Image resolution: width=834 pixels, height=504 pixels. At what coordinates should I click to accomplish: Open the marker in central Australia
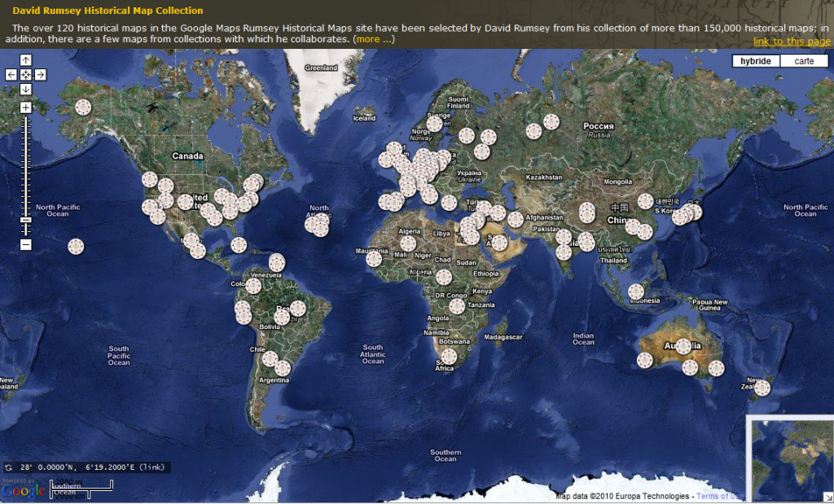684,347
